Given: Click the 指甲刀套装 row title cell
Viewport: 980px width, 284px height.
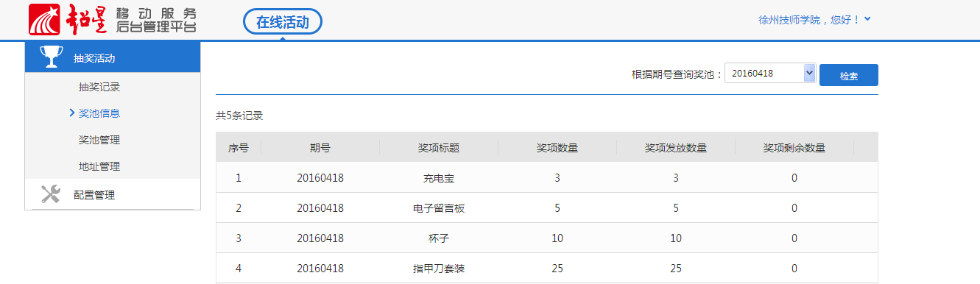Looking at the screenshot, I should [439, 269].
